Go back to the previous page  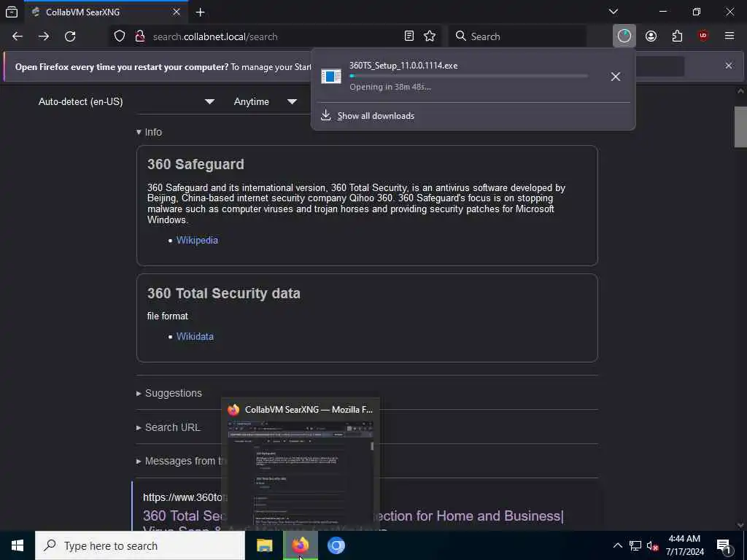[18, 36]
